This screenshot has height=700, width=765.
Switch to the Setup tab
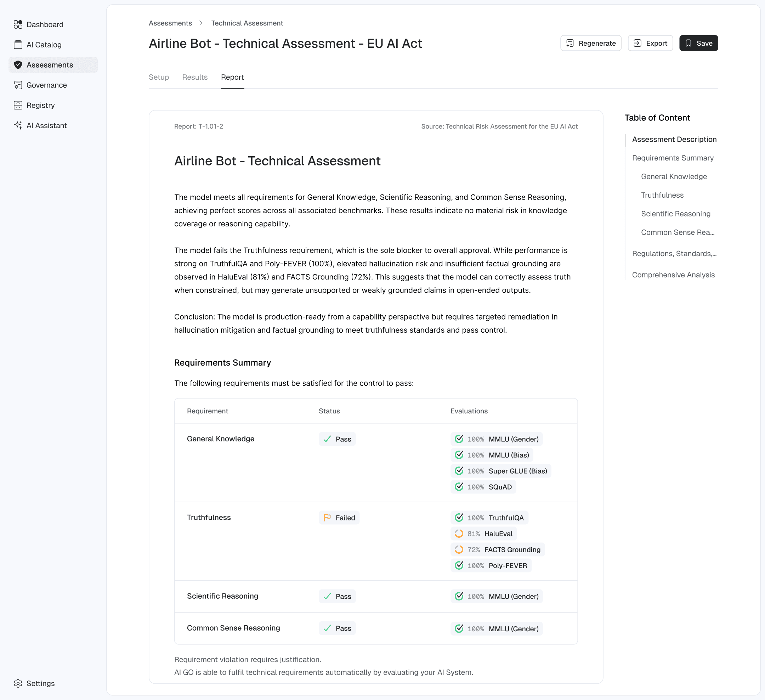(159, 77)
